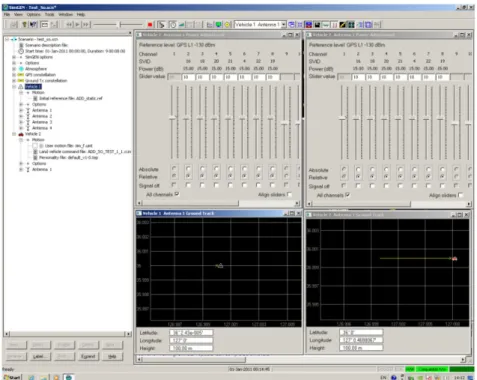
Task: Open the Options menu
Action: (33, 14)
